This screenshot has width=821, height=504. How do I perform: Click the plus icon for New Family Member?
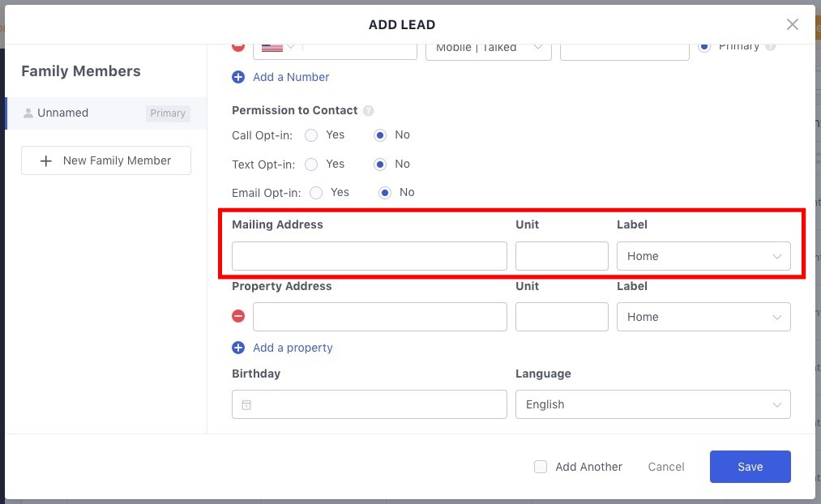tap(46, 160)
